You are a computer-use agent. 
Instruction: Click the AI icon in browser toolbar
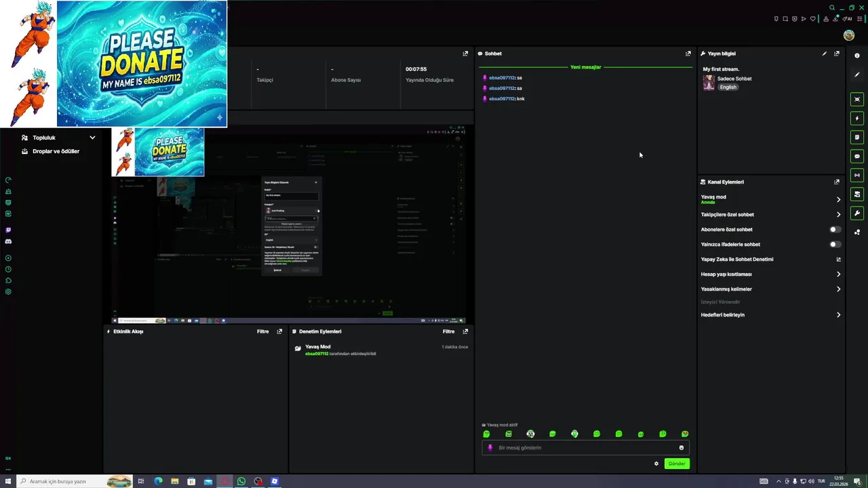tap(847, 19)
